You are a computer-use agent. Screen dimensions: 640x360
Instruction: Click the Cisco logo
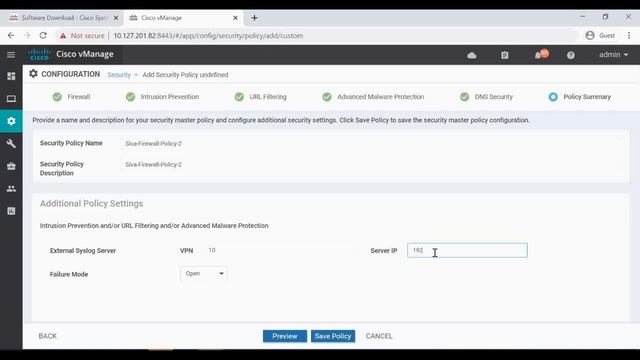point(40,54)
